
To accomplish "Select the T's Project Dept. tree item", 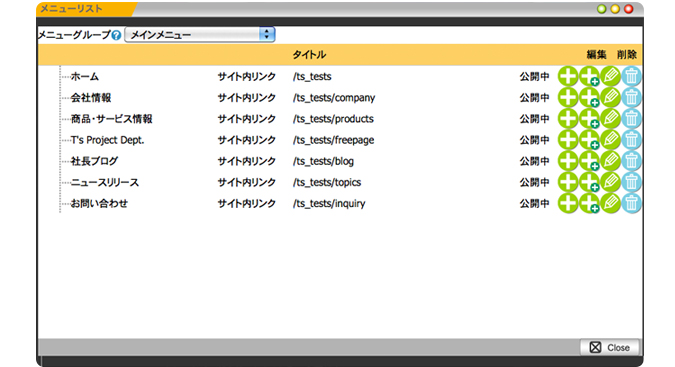I will click(107, 140).
